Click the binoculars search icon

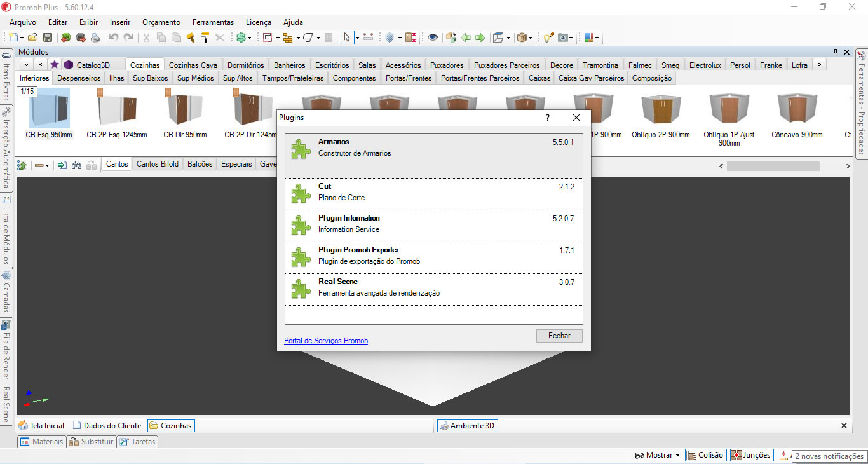click(x=76, y=165)
